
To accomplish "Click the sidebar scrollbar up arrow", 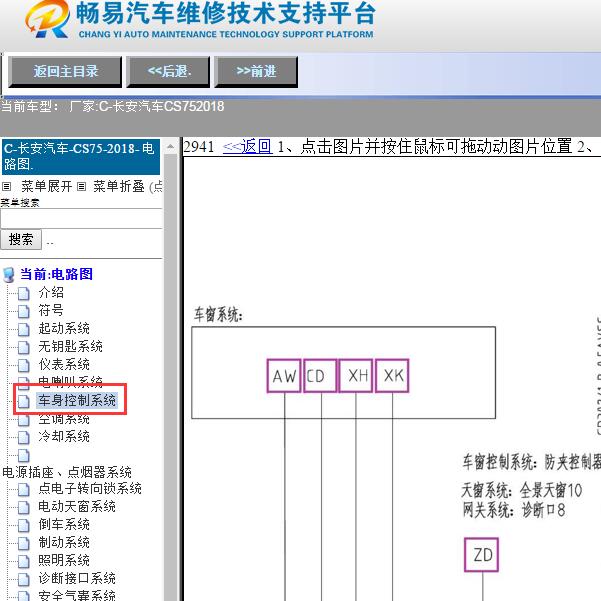I will point(170,147).
